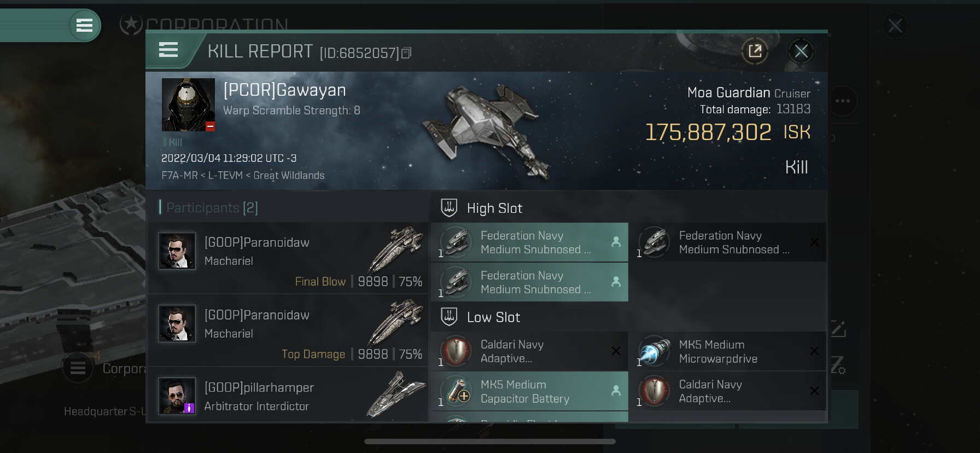Open the green main menu button
The height and width of the screenshot is (453, 980).
[x=84, y=25]
